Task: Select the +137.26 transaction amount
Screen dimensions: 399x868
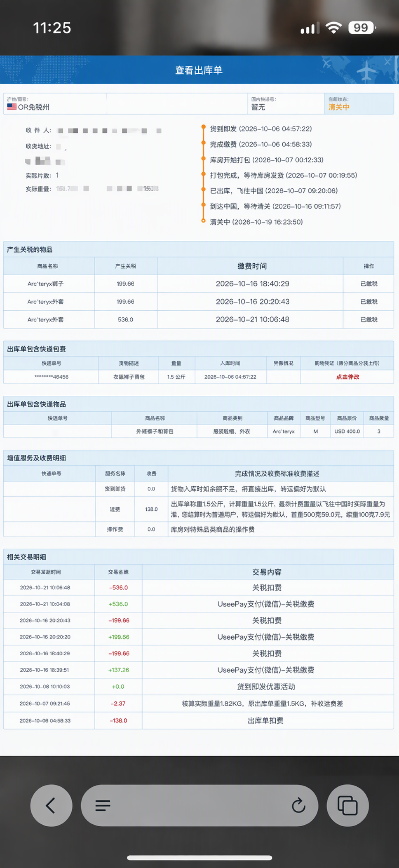Action: point(118,670)
